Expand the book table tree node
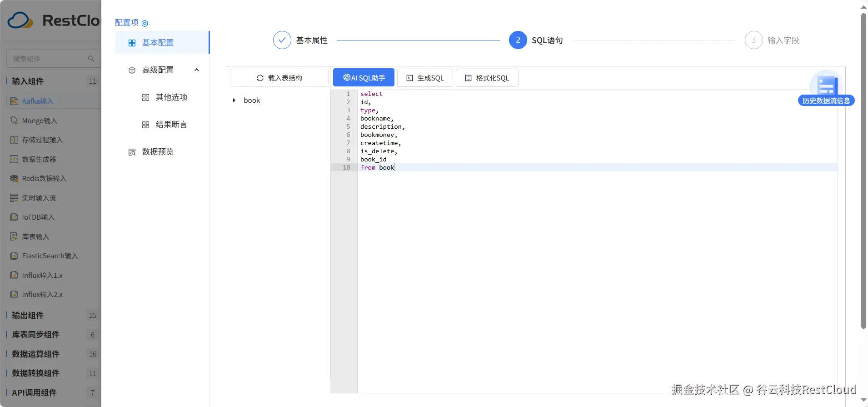The width and height of the screenshot is (868, 407). pos(234,100)
